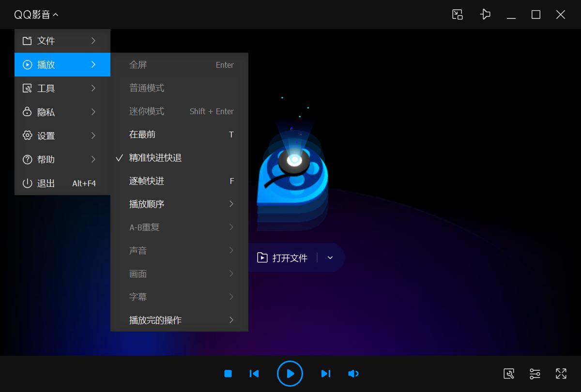Enter fullscreen with the expand-arrows icon
This screenshot has height=392, width=581.
click(561, 374)
